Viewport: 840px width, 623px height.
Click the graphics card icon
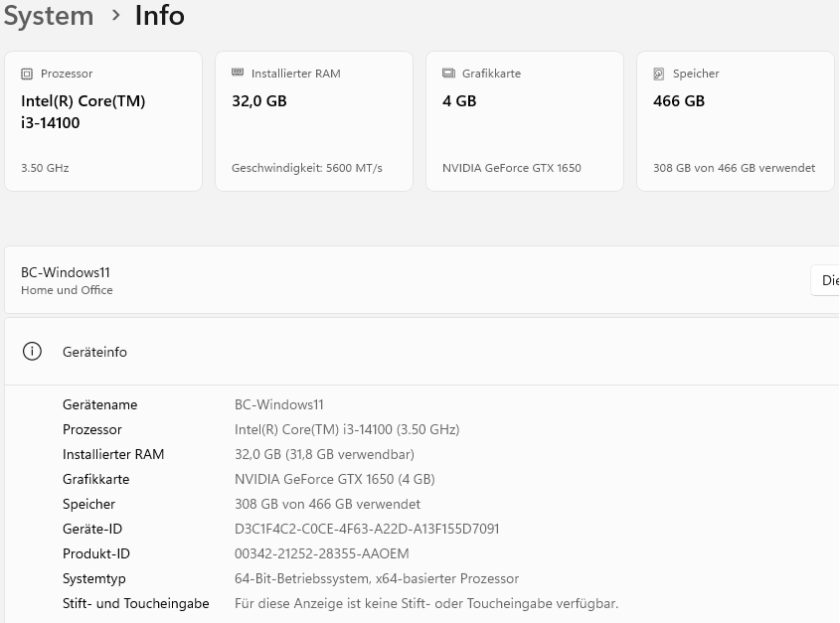click(x=448, y=74)
